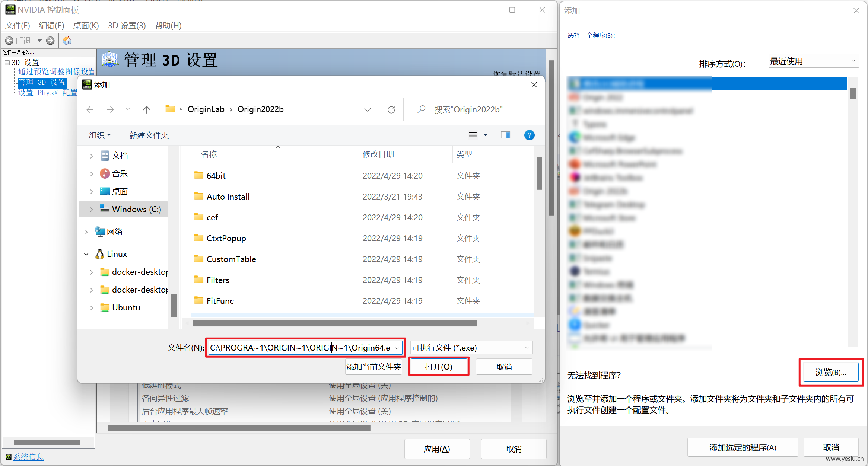Click the Forward arrow in NVIDIA toolbar

50,41
